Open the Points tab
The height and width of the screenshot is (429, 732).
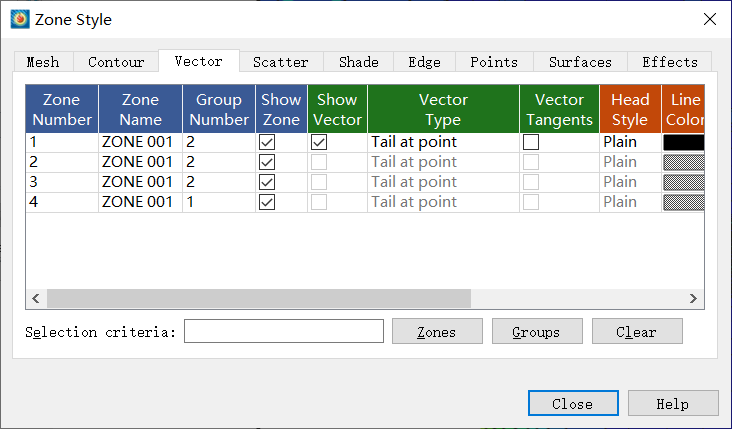coord(494,62)
